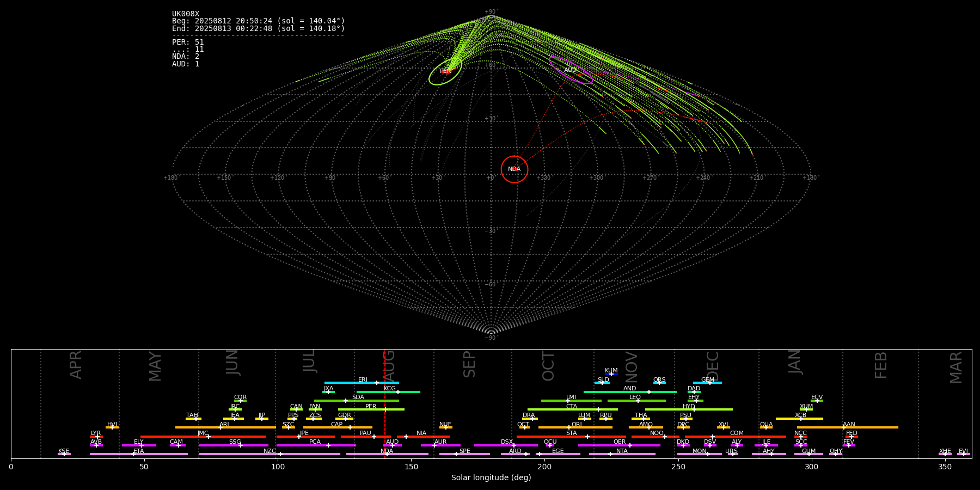Click the 'AUD: 1' count entry
Screen dimensions: 980x490
tap(186, 64)
